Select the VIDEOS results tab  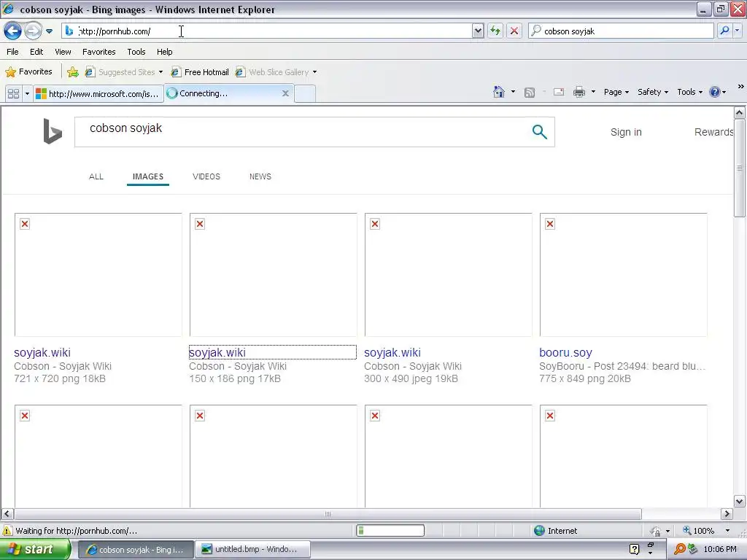coord(206,176)
